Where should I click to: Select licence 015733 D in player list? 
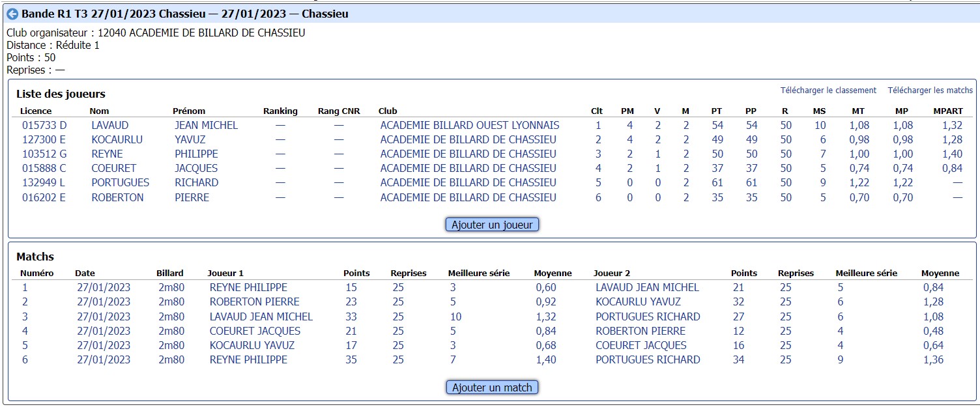tap(44, 125)
